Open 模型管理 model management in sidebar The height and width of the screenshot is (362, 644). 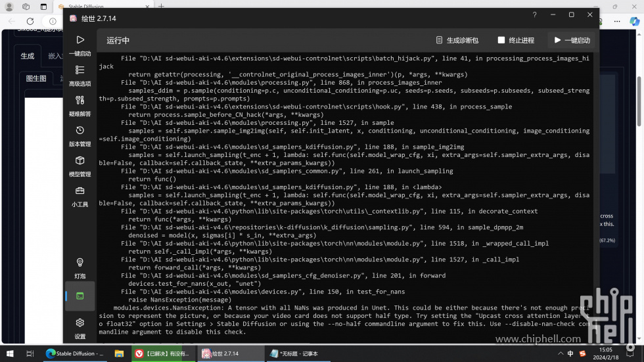click(x=80, y=166)
